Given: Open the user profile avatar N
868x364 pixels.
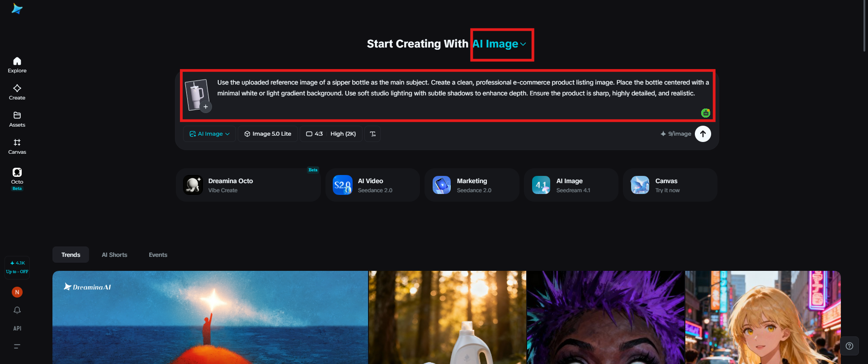Looking at the screenshot, I should coord(17,292).
